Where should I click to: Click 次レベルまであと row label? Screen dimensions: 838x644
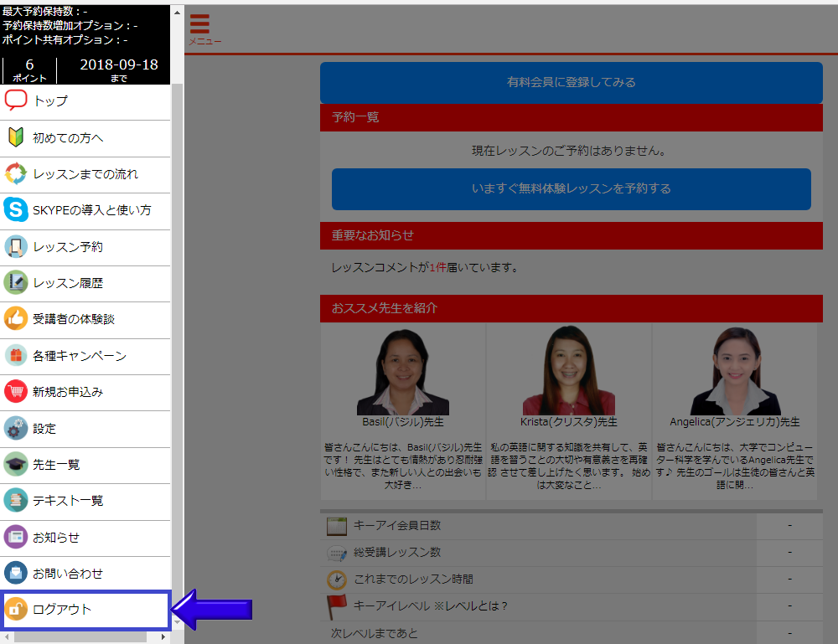tap(374, 633)
